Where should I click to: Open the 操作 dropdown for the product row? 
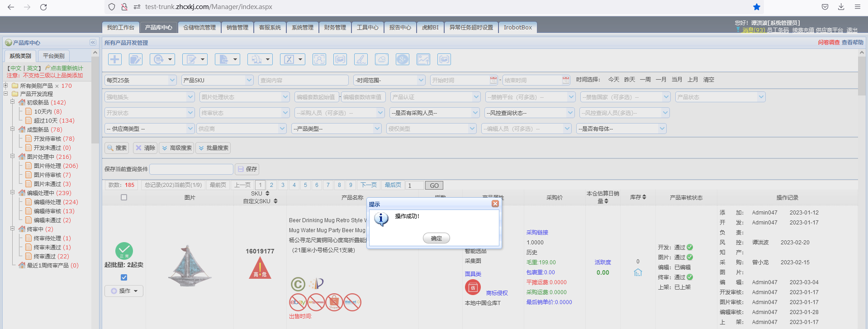pos(124,291)
